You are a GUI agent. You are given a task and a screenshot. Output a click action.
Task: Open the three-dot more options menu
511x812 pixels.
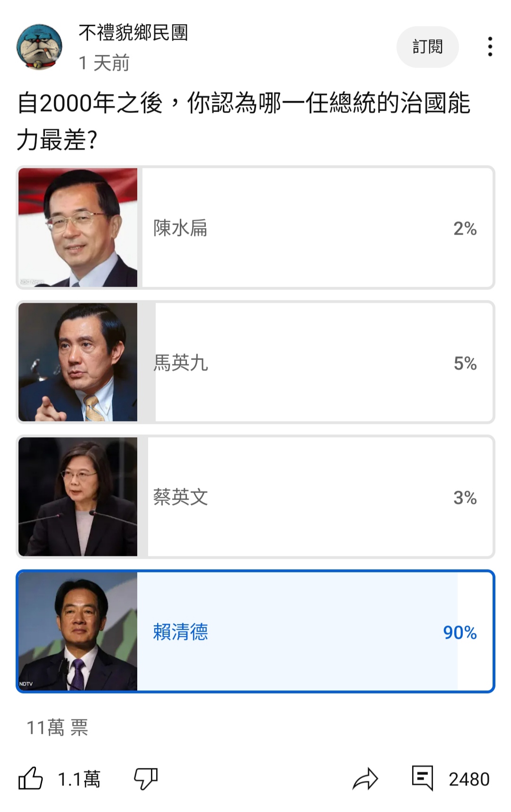pyautogui.click(x=490, y=47)
